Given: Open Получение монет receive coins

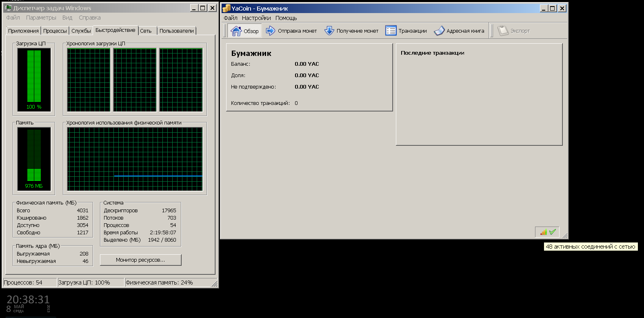Looking at the screenshot, I should 351,31.
